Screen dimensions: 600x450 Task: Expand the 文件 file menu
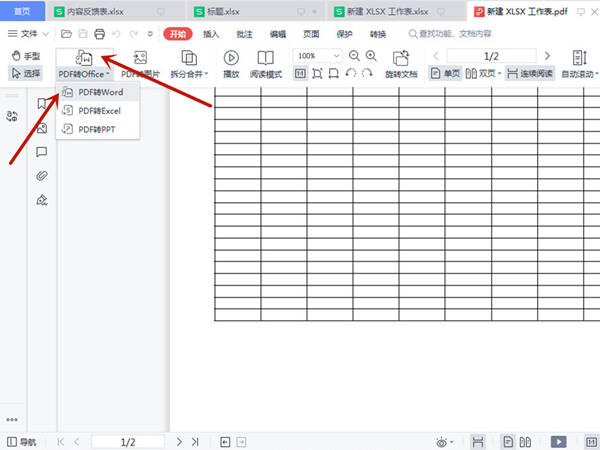point(28,34)
